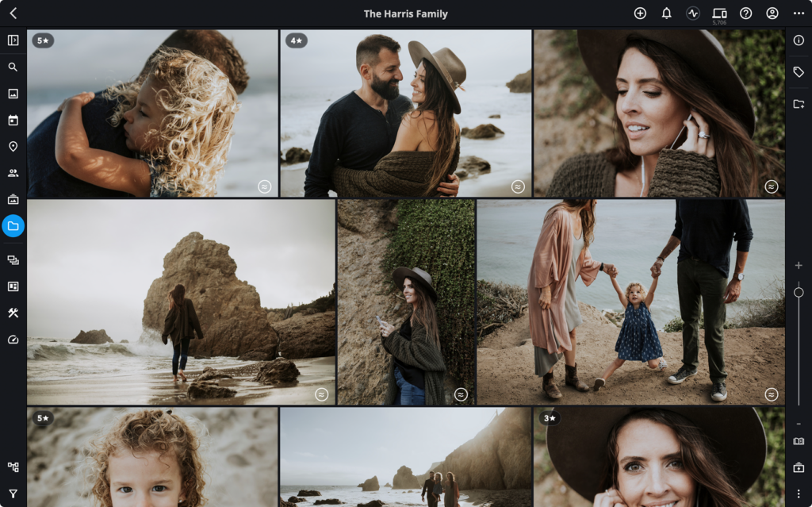Select the highlighted Folders view icon

coord(13,226)
